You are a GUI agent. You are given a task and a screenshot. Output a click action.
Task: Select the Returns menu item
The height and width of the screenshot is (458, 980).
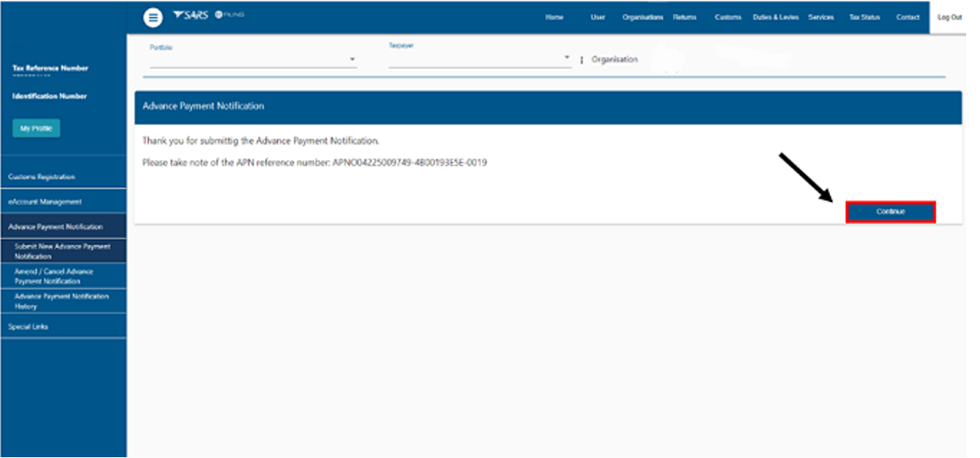(x=685, y=18)
